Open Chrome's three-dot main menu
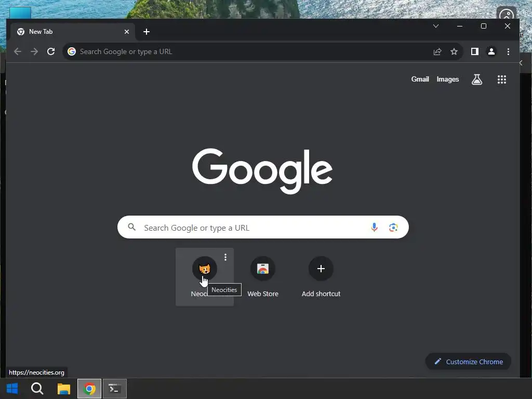 pos(508,51)
